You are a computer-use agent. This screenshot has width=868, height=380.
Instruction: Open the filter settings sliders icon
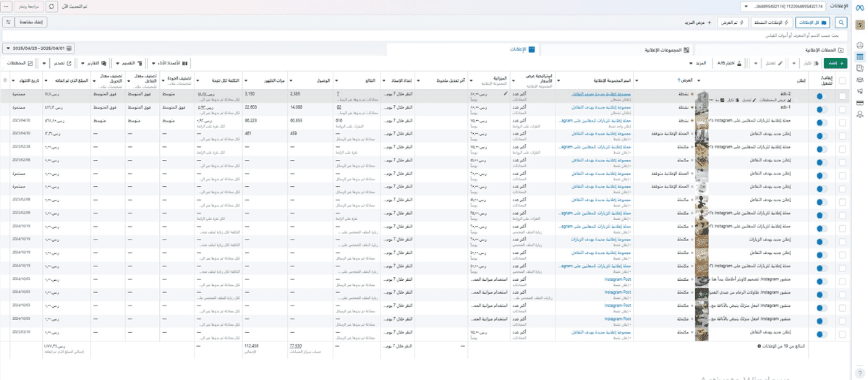(x=9, y=22)
